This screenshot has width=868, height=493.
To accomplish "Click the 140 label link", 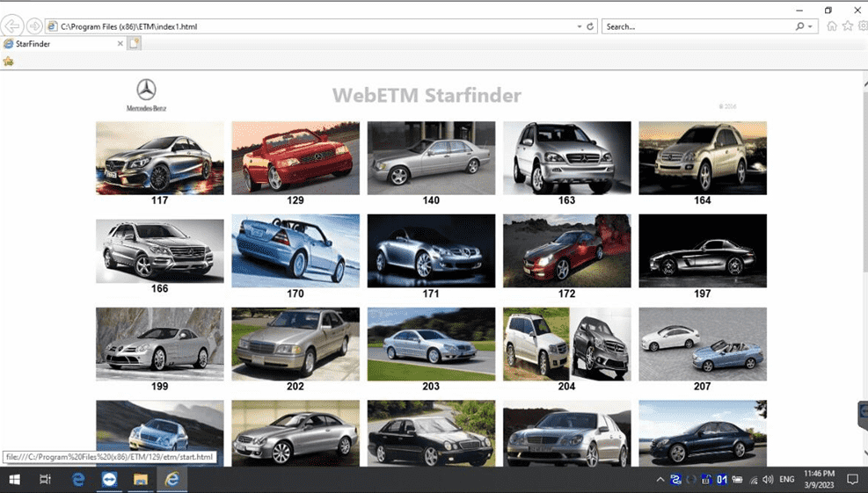I will click(x=431, y=200).
